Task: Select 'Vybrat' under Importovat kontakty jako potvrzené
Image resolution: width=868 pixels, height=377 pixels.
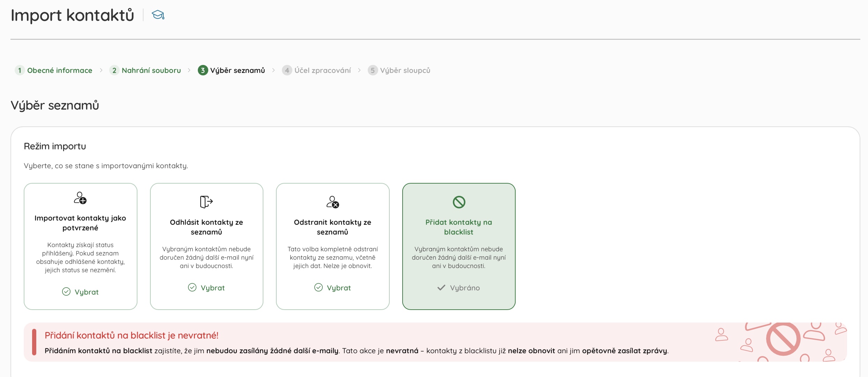Action: click(x=81, y=292)
